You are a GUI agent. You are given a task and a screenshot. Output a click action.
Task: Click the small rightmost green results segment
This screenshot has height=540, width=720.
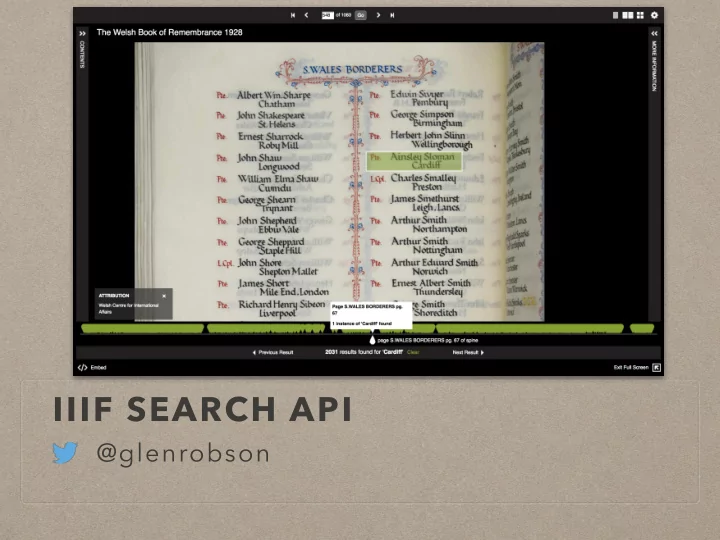point(642,328)
